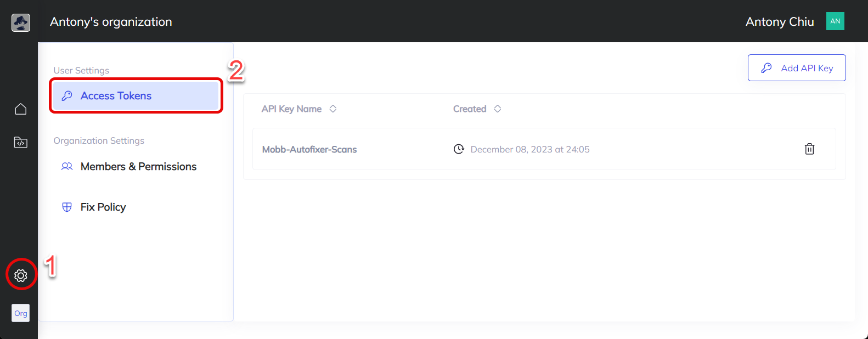
Task: Go to Fix Policy settings
Action: click(103, 207)
